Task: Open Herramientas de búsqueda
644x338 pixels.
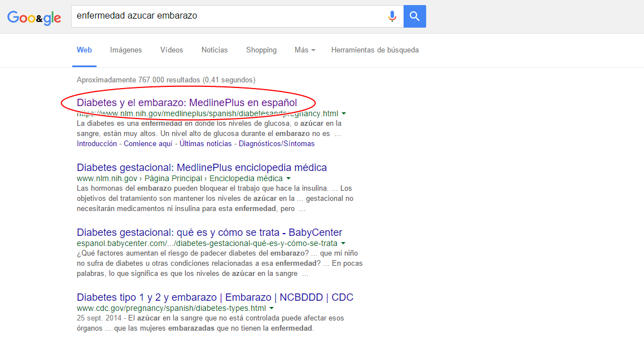Action: tap(375, 50)
